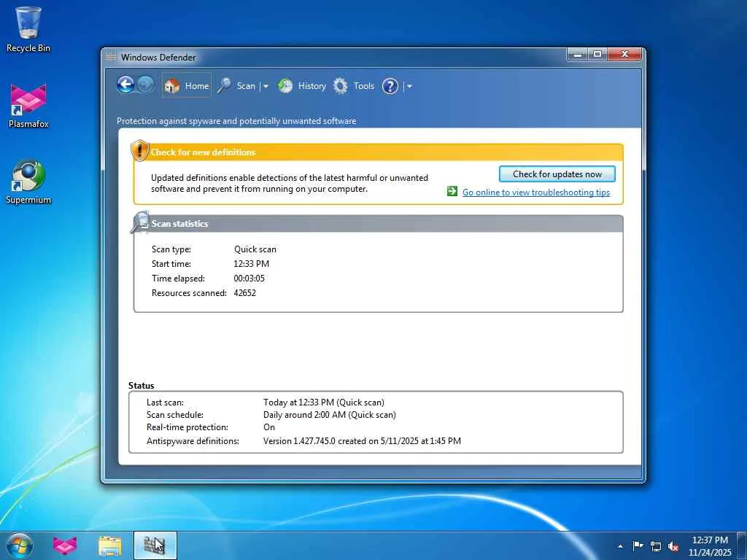The image size is (747, 560).
Task: Click start time value 12:33 PM
Action: [251, 264]
